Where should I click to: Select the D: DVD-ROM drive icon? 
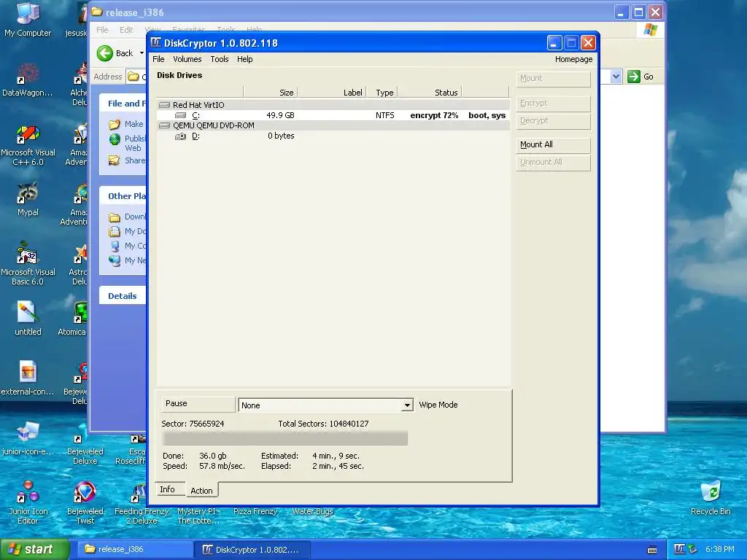pyautogui.click(x=181, y=136)
